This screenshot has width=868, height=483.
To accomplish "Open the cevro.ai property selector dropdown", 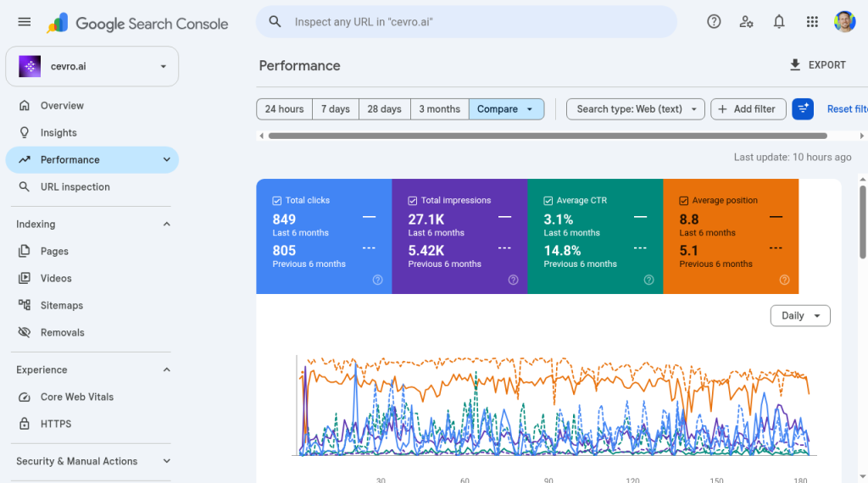I will click(92, 66).
